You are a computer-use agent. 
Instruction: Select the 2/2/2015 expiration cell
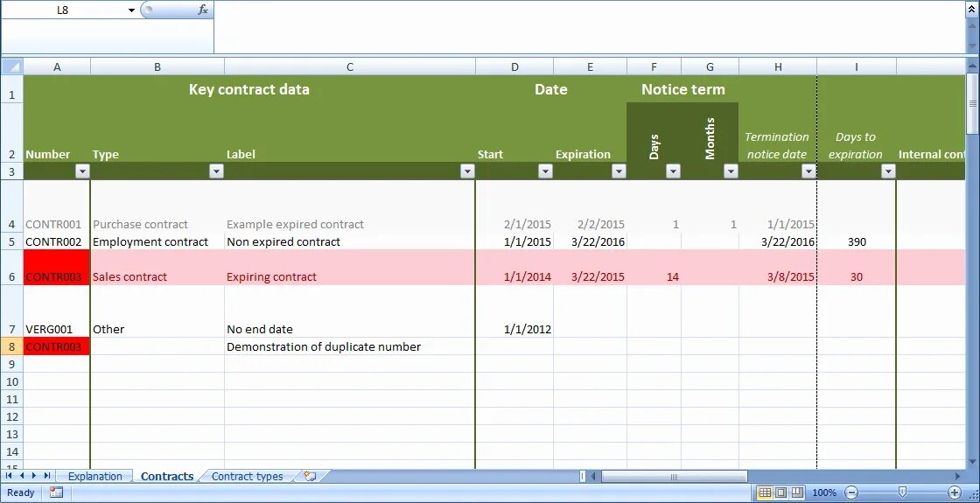tap(590, 206)
